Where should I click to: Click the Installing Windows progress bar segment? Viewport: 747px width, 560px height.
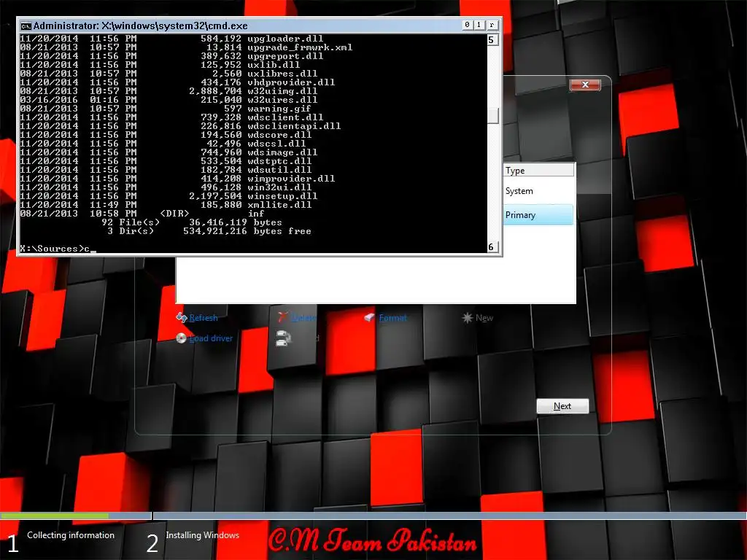click(449, 516)
